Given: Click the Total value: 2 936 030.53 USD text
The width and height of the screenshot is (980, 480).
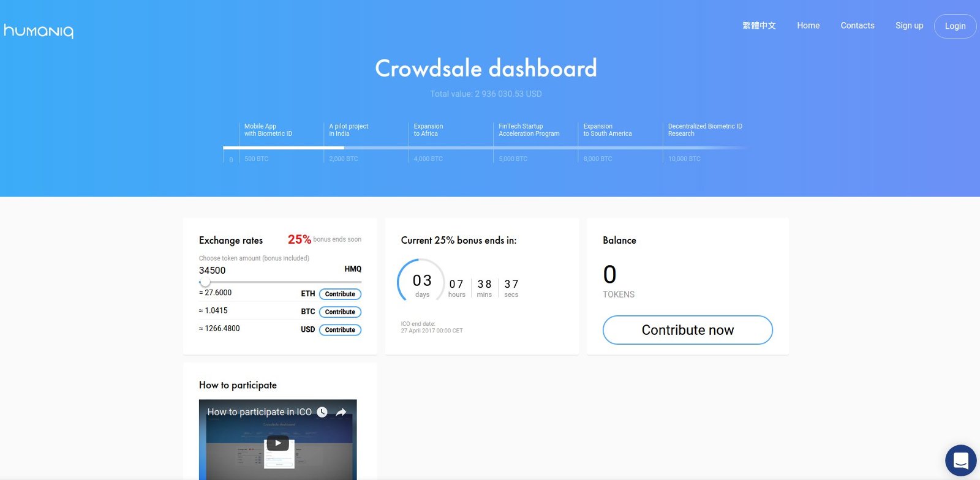Looking at the screenshot, I should coord(486,94).
